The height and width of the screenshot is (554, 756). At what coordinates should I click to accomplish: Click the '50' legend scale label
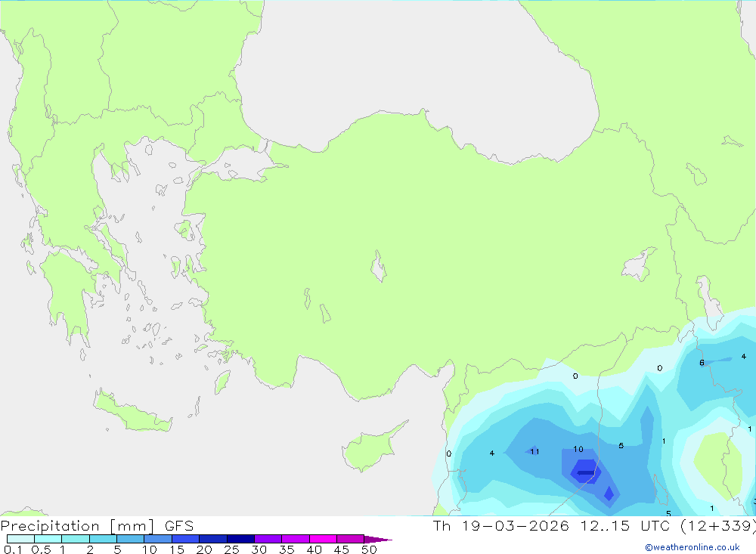tap(369, 549)
